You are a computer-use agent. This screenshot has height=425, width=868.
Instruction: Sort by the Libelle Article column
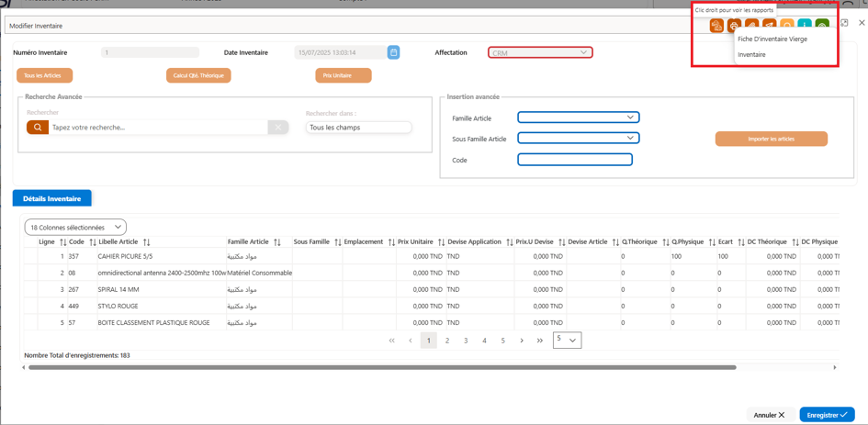point(147,242)
